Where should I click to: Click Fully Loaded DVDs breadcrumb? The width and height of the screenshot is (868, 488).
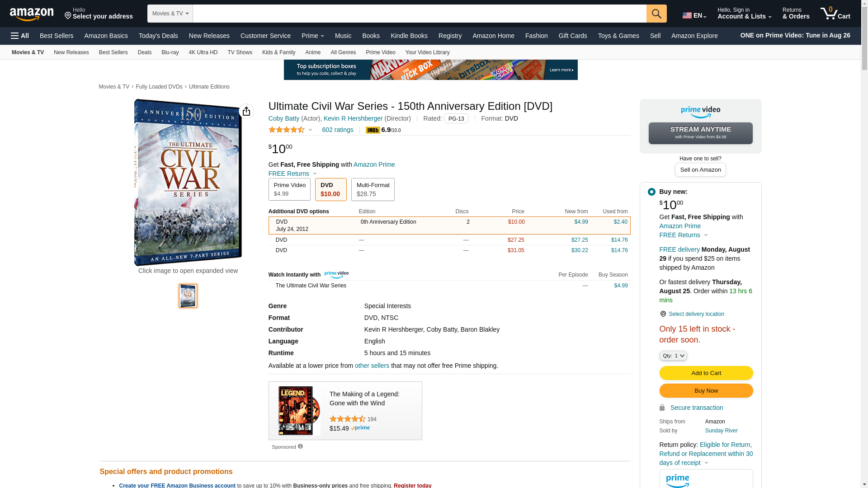159,87
